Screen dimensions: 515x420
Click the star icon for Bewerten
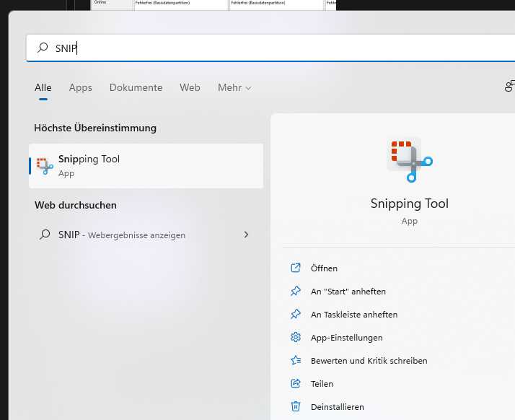(x=296, y=361)
